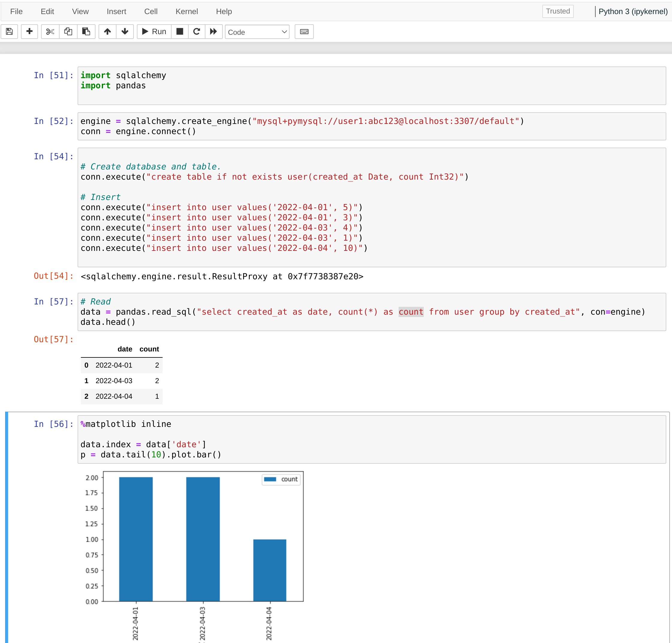Open the File menu
Image resolution: width=672 pixels, height=643 pixels.
pos(16,11)
